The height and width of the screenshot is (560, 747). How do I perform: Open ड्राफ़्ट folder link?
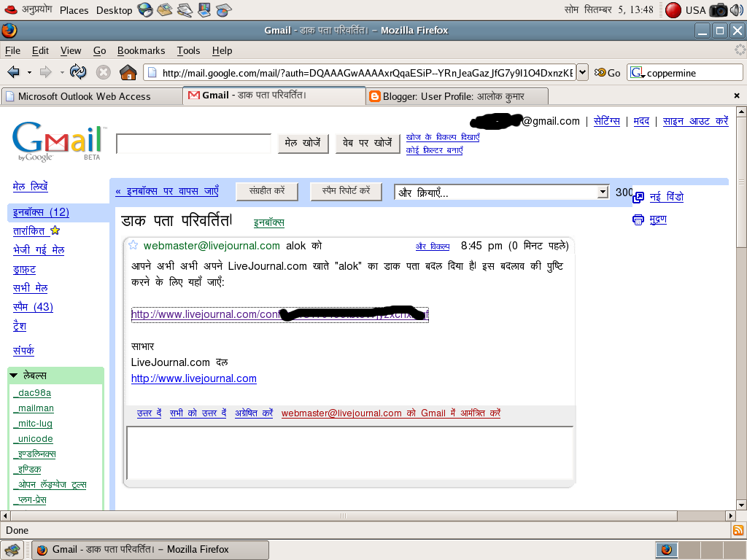tap(24, 270)
